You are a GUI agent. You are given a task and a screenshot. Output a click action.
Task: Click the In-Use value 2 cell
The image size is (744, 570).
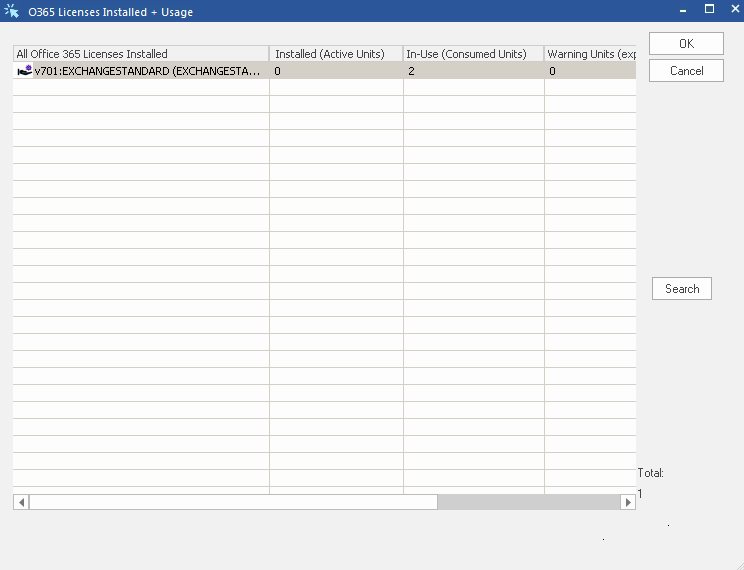click(411, 71)
